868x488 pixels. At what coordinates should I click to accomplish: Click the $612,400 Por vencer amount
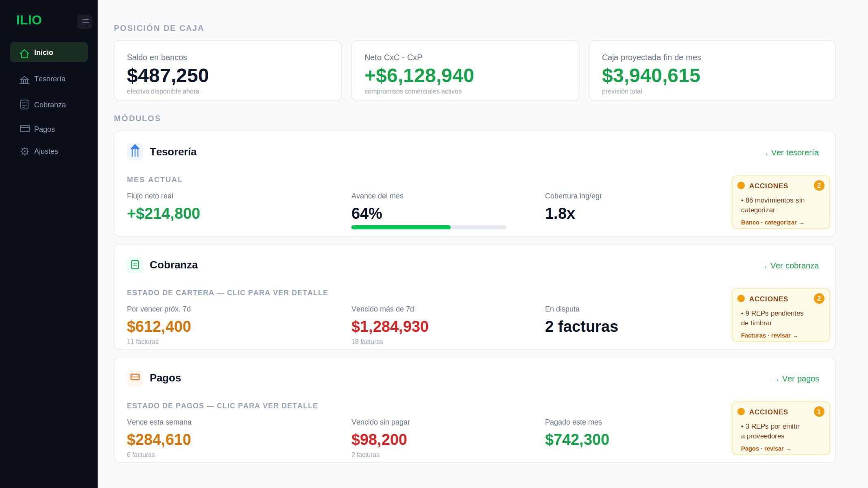coord(159,327)
